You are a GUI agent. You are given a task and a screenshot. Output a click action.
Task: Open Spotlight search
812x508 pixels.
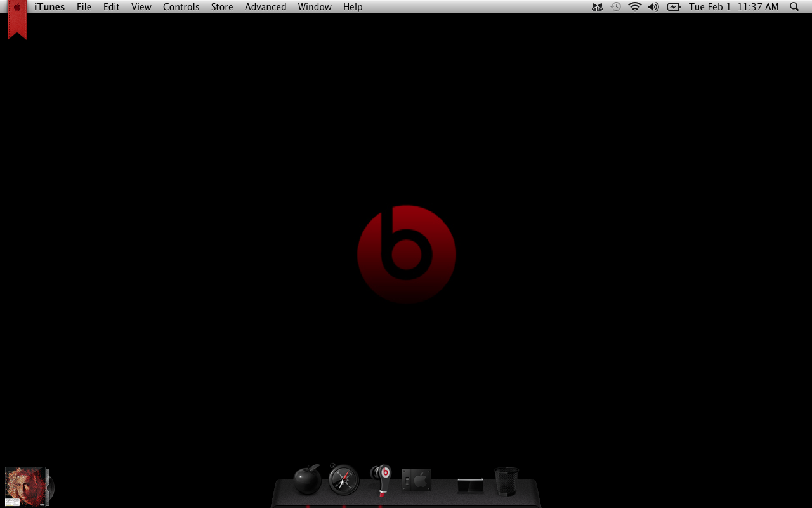point(794,7)
